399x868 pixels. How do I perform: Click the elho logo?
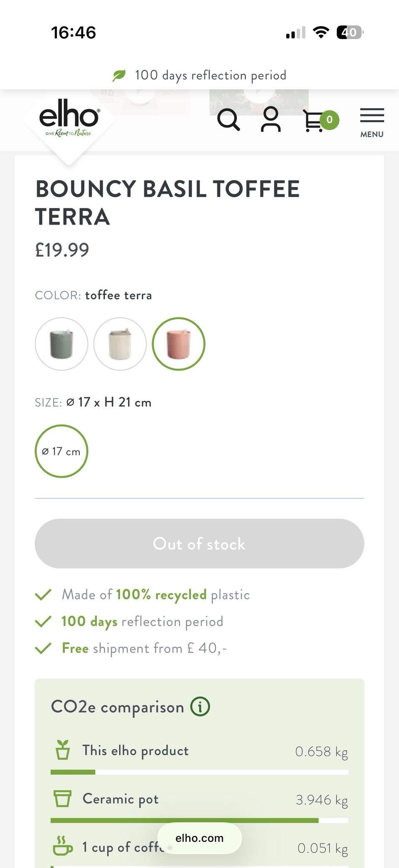point(69,118)
